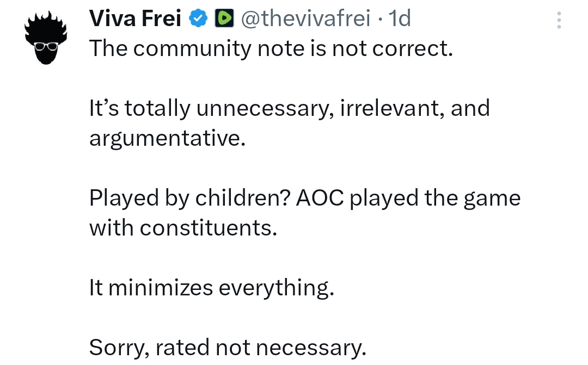Open the @thevivafrei handle link
The height and width of the screenshot is (365, 588).
(x=305, y=20)
